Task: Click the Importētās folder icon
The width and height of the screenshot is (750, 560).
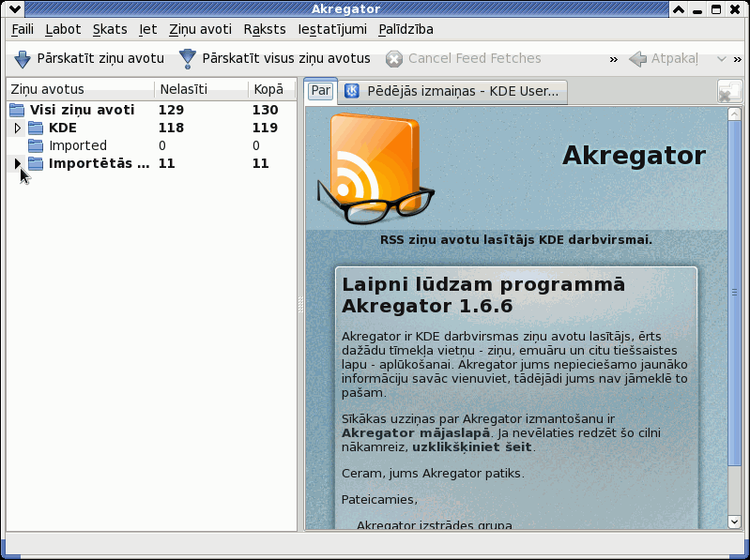Action: 36,163
